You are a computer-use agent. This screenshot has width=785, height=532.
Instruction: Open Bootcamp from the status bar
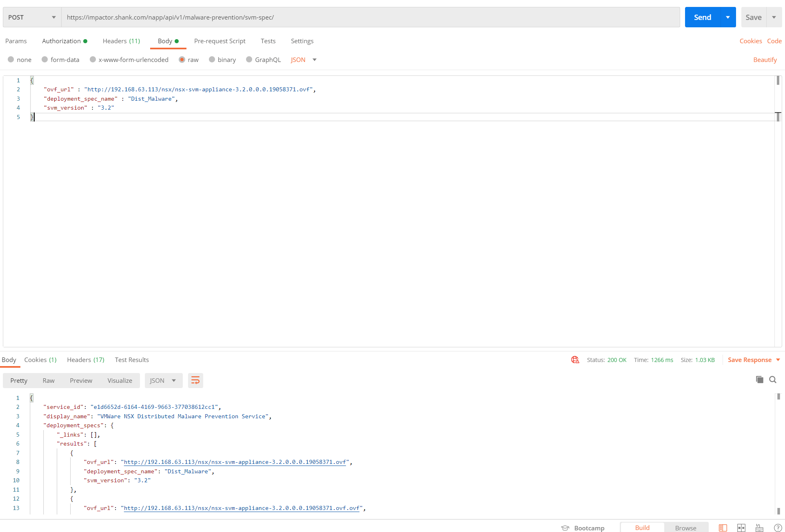coord(589,528)
